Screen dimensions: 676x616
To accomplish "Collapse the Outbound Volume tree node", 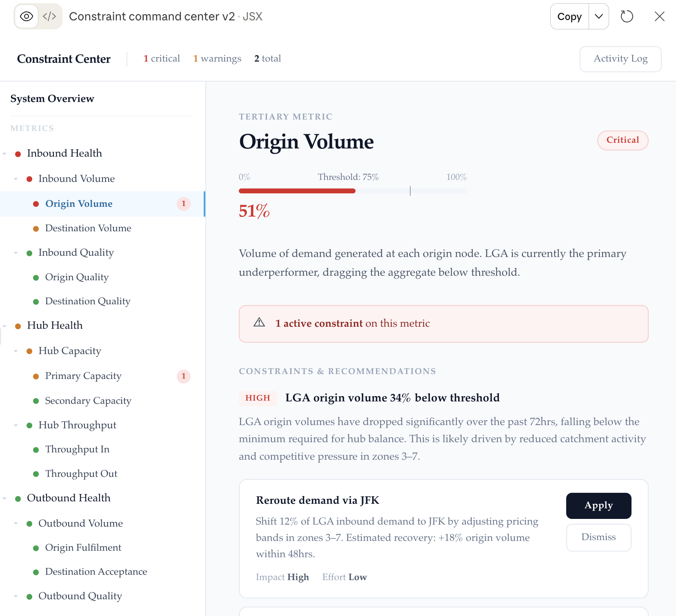I will [16, 523].
